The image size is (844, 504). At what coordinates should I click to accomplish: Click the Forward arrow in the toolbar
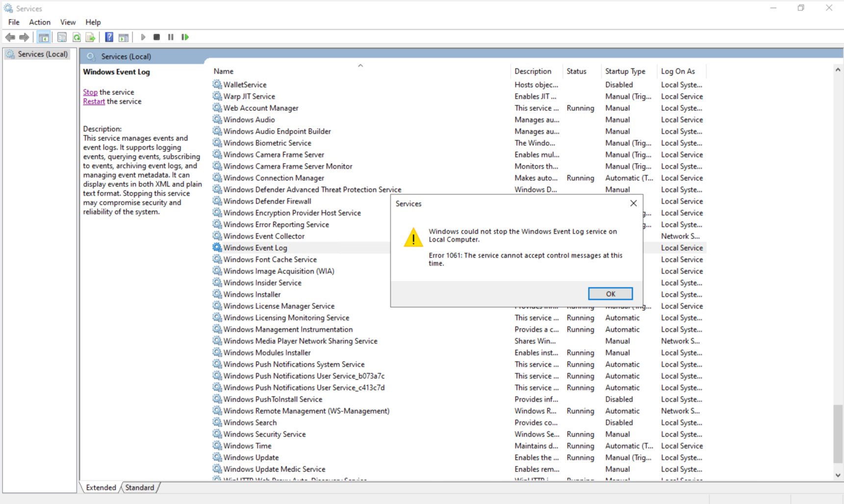(24, 37)
